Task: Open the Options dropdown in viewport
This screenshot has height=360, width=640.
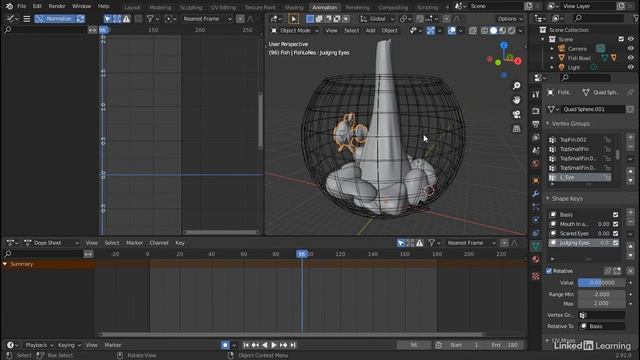Action: [509, 19]
